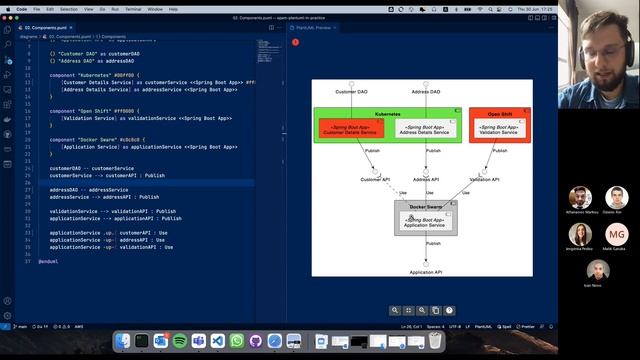Toggle the secondary sidebar layout button in title bar
Screen dimensions: 640x360
click(544, 18)
